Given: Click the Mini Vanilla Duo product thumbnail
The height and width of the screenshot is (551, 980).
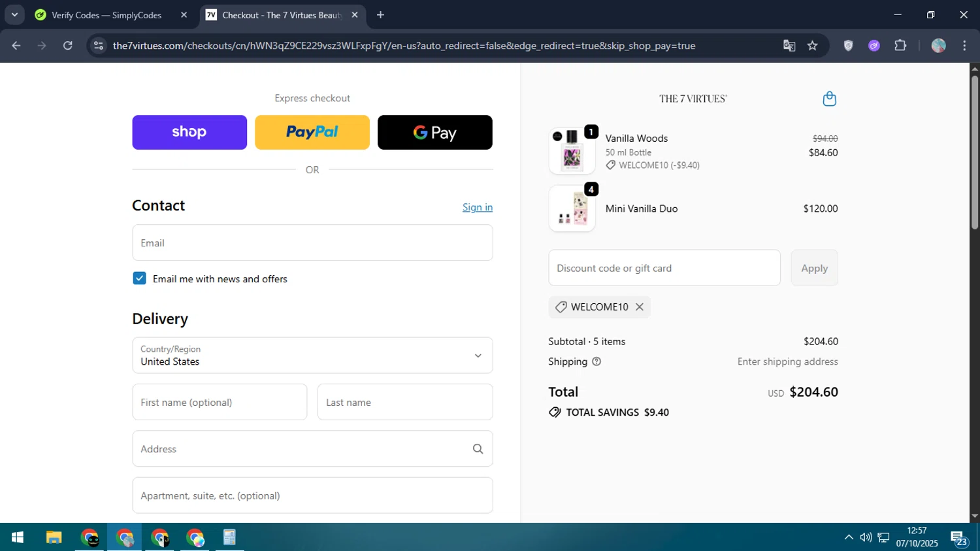Looking at the screenshot, I should (x=572, y=209).
